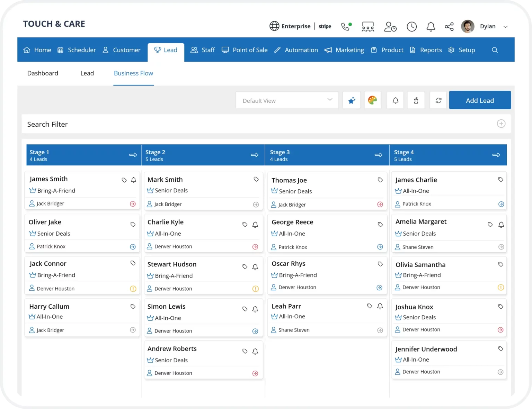Click bell icon on Stewart Hudson card
The width and height of the screenshot is (532, 409).
255,267
